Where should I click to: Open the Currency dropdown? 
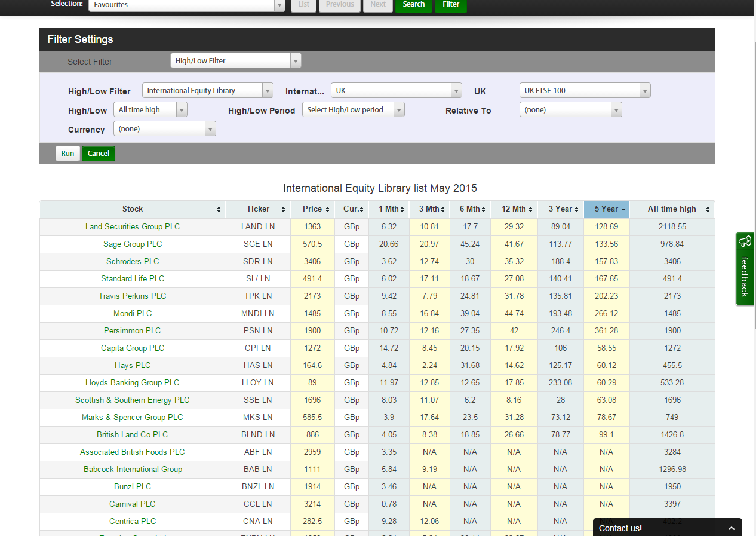(164, 129)
